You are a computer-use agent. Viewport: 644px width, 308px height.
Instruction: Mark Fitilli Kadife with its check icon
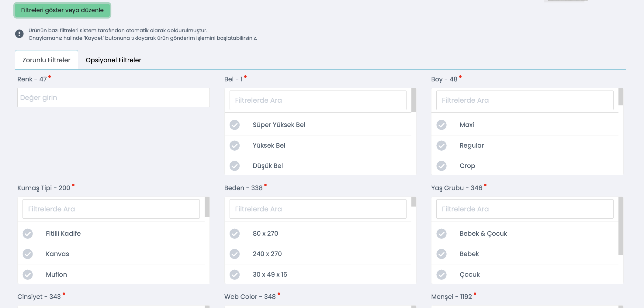click(x=28, y=234)
